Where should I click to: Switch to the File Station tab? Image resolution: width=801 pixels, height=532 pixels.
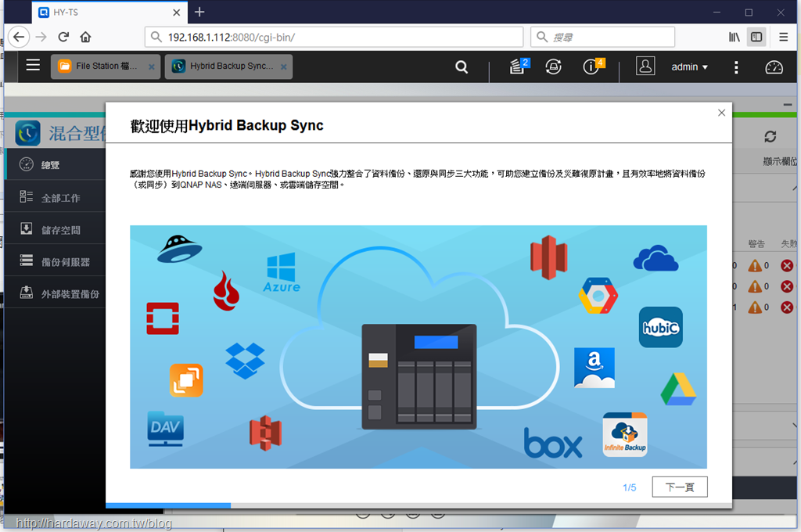[106, 66]
